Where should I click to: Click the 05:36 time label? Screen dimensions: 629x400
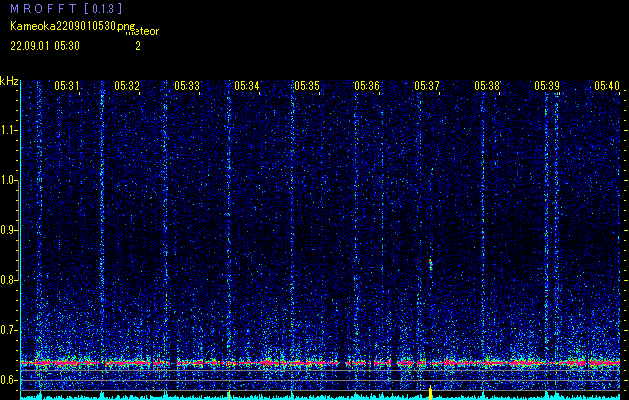click(x=367, y=85)
